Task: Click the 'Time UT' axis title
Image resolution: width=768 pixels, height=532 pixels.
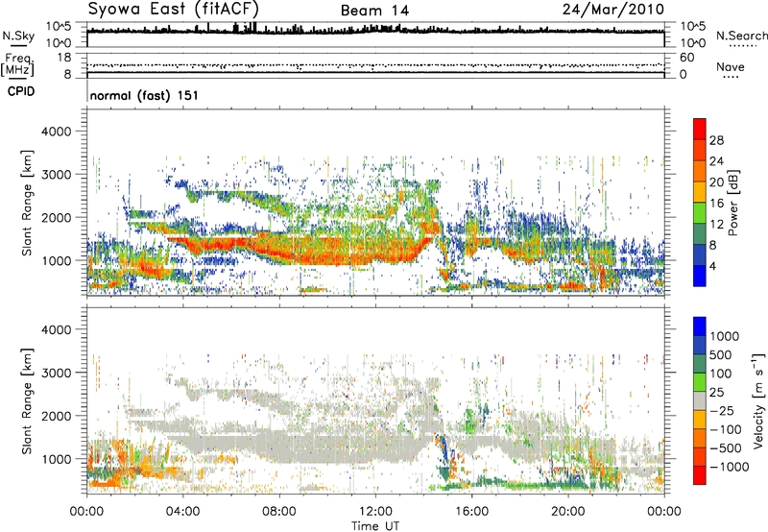Action: [x=375, y=526]
